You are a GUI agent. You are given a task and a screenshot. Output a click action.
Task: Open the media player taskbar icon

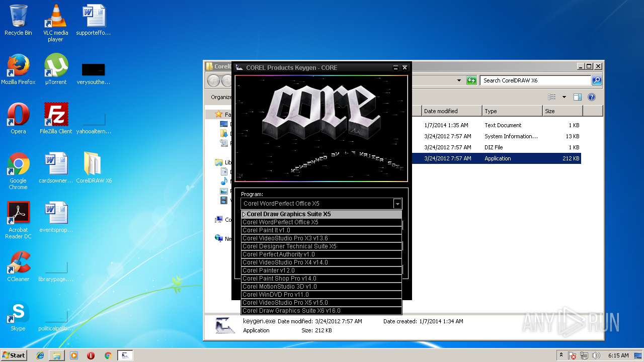pos(74,355)
